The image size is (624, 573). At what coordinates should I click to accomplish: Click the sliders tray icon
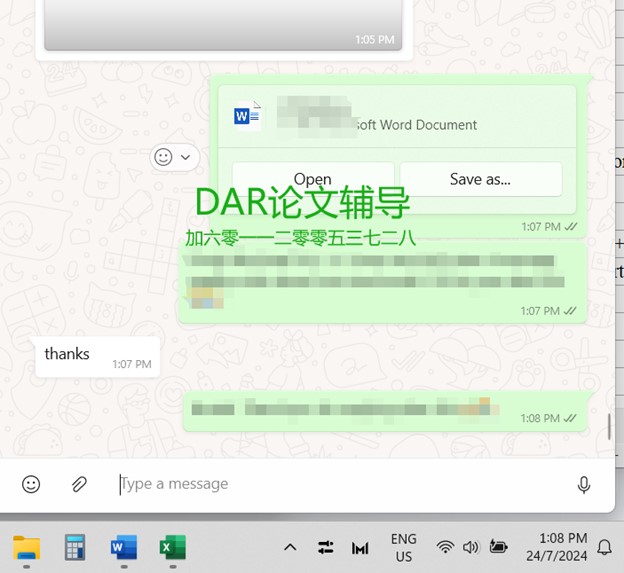tap(326, 548)
